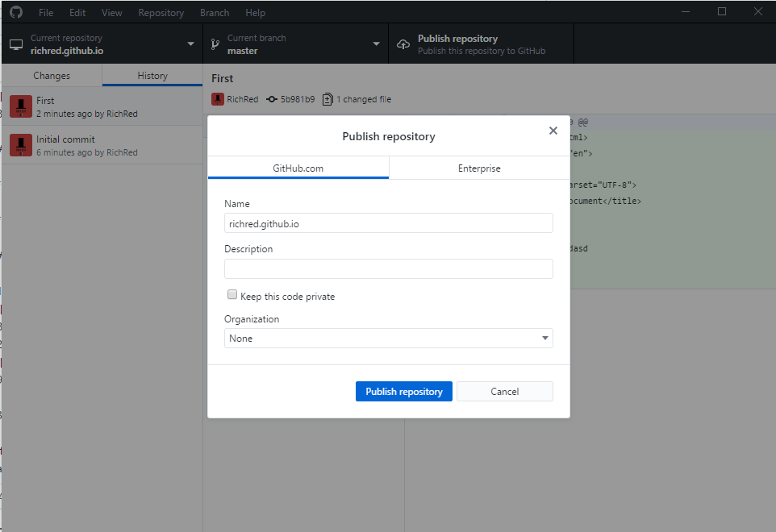This screenshot has height=532, width=776.
Task: Click the blue Publish repository button
Action: coord(404,392)
